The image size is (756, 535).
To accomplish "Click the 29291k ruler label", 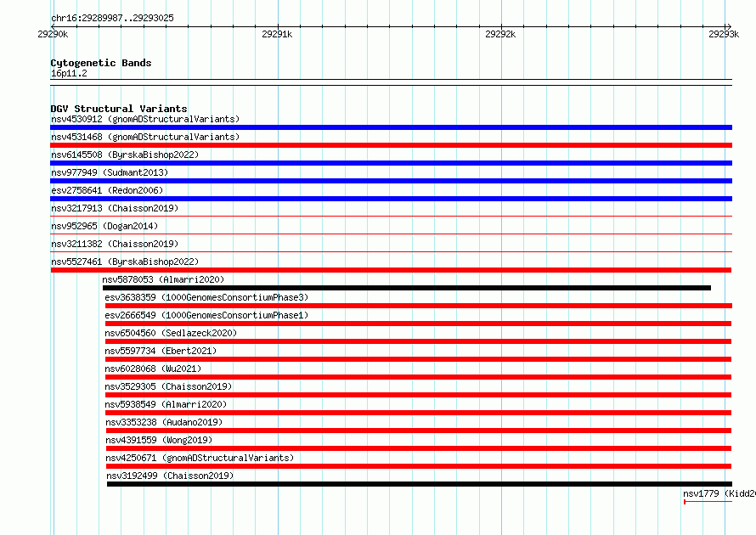I will (x=277, y=34).
